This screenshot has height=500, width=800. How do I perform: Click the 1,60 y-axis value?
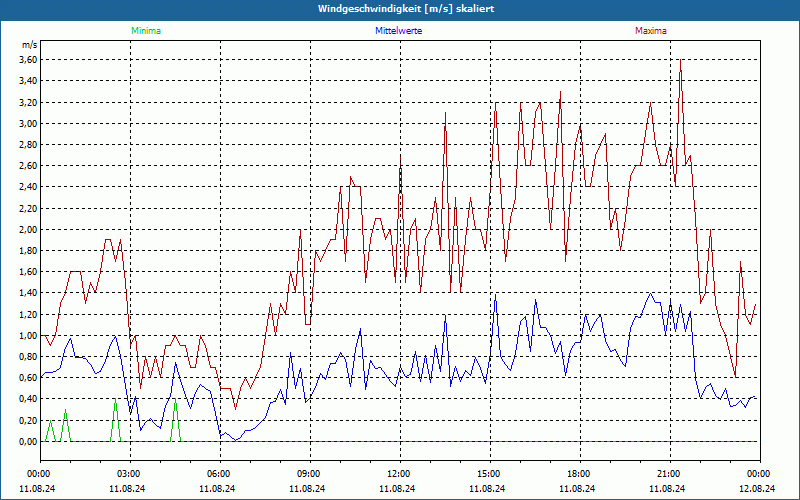[x=28, y=272]
